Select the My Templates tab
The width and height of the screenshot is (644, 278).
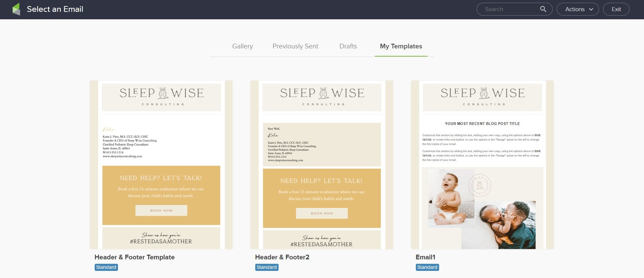click(x=401, y=46)
